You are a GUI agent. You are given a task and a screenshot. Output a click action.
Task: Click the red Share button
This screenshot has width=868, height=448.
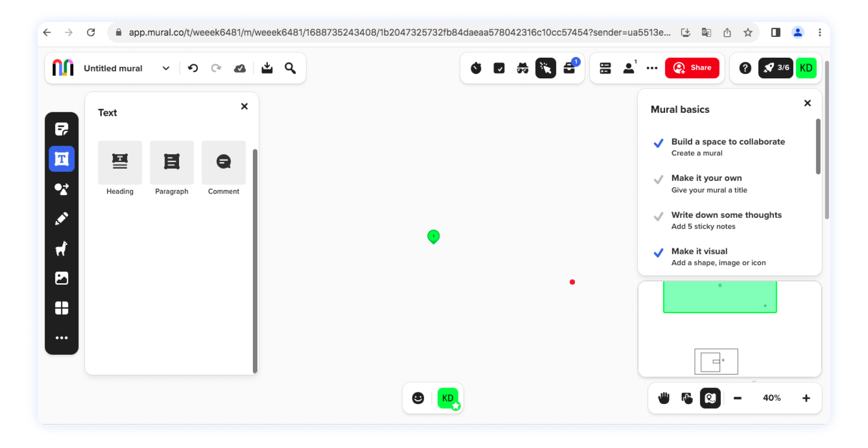pos(692,68)
